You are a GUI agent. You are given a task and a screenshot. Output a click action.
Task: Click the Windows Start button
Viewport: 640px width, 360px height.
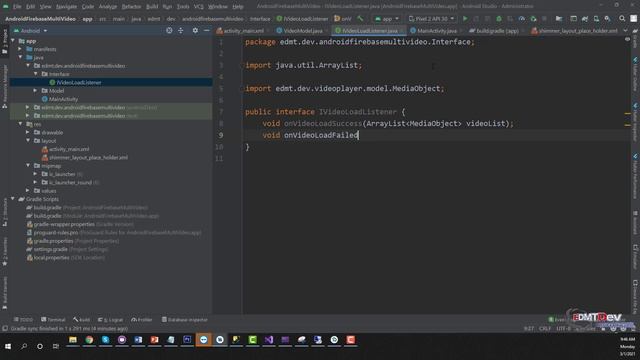point(8,346)
